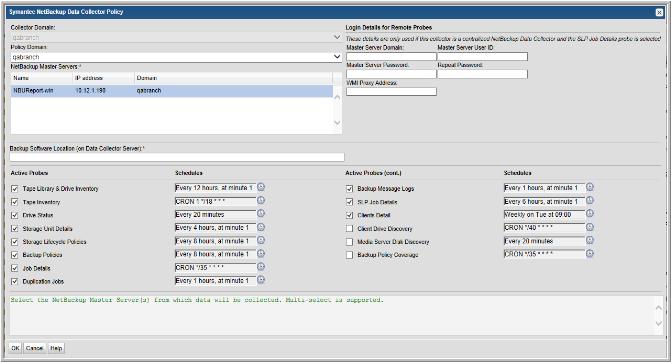
Task: Click the Master Server User ID field
Action: [x=482, y=56]
